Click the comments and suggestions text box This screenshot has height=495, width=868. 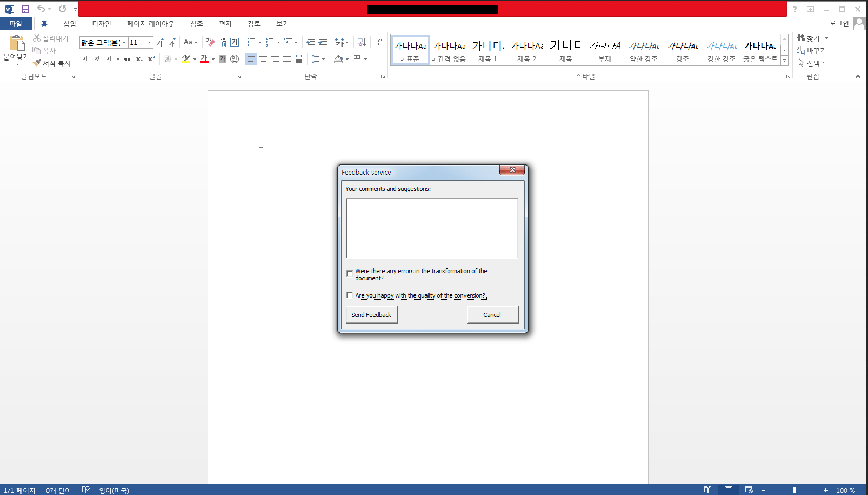click(431, 228)
